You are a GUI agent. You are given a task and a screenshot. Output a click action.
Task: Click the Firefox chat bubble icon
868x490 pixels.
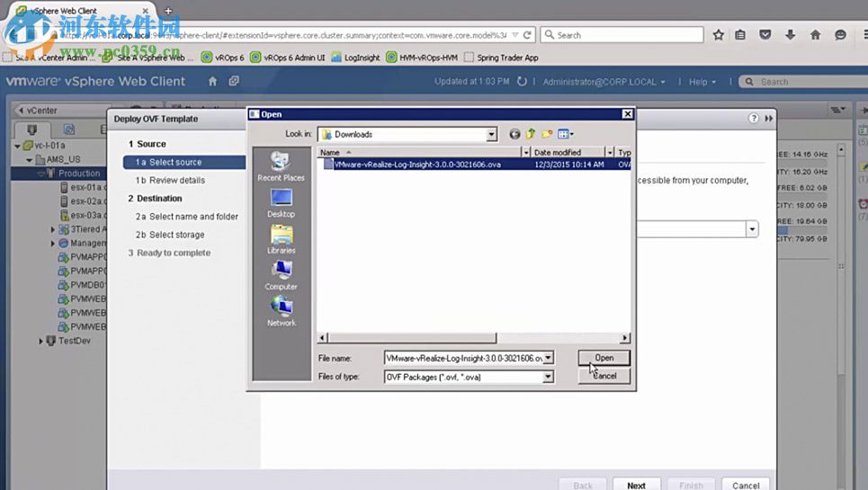[x=840, y=35]
